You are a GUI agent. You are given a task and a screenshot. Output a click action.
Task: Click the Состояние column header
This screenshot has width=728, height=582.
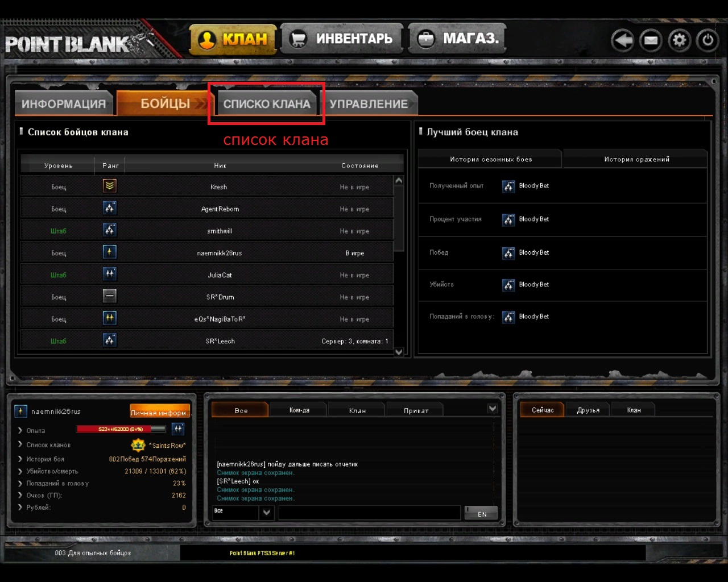click(x=359, y=165)
